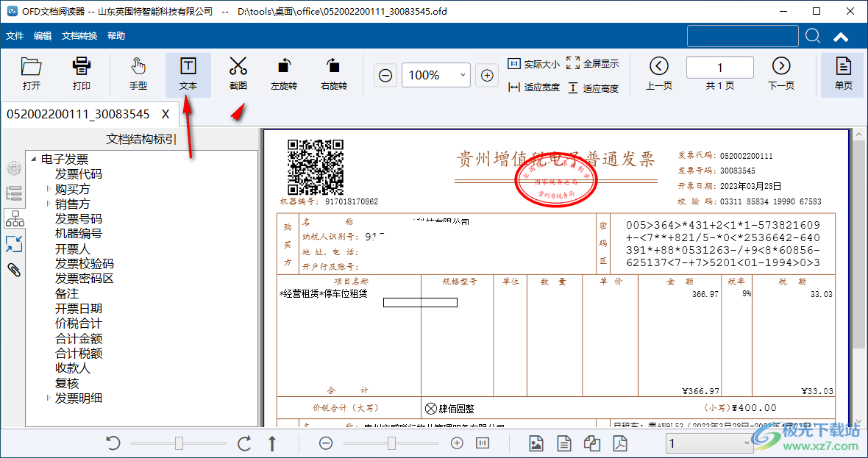Image resolution: width=868 pixels, height=458 pixels.
Task: Fit page with 适应高度
Action: (592, 88)
